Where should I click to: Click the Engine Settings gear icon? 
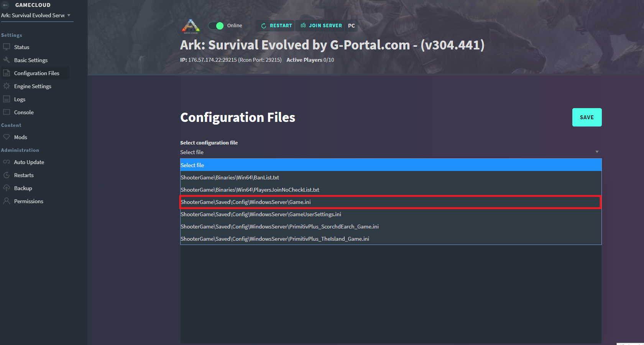click(x=7, y=86)
